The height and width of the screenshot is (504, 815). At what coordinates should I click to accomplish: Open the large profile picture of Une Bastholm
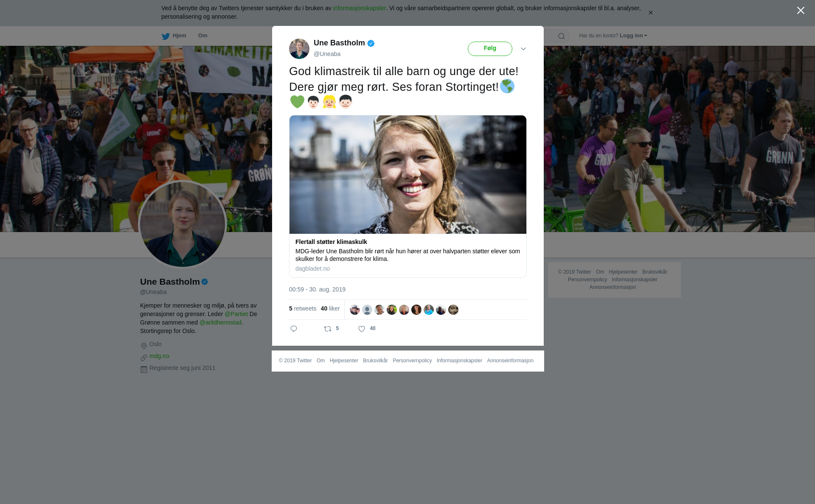tap(183, 224)
